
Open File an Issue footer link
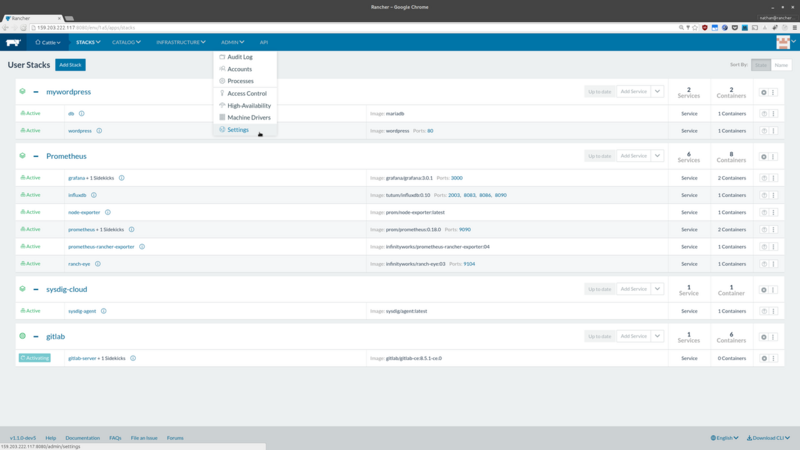pyautogui.click(x=144, y=438)
